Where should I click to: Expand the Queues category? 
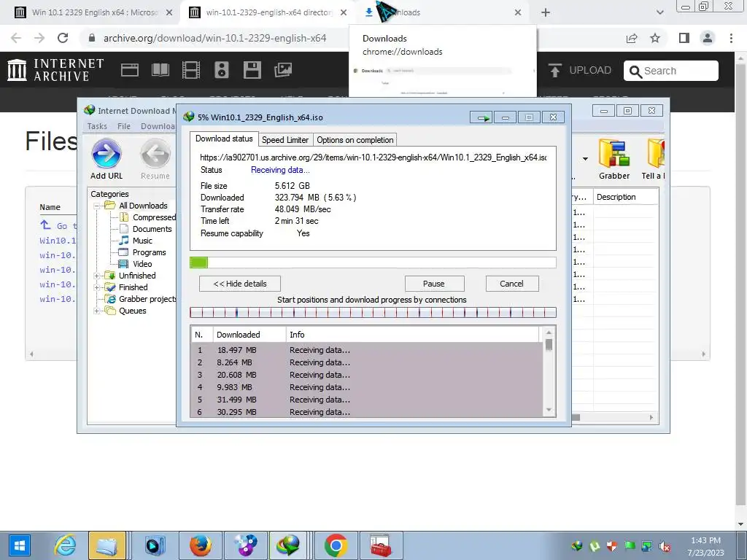click(97, 311)
